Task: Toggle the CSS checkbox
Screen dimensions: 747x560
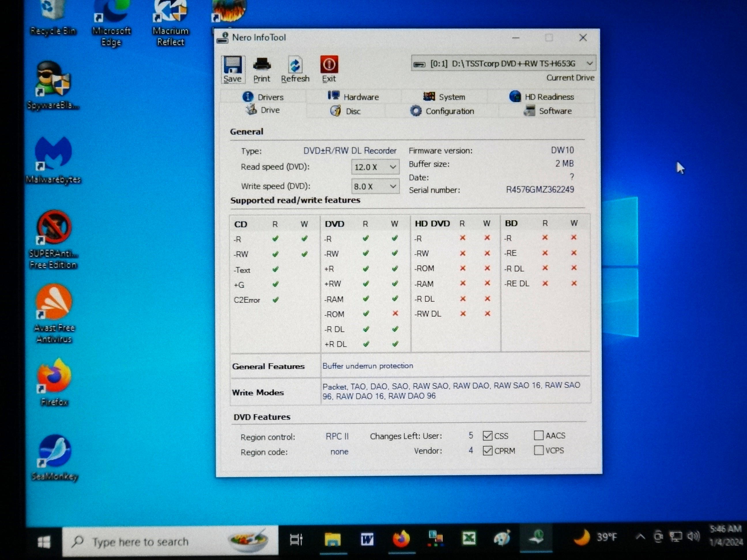Action: [487, 436]
